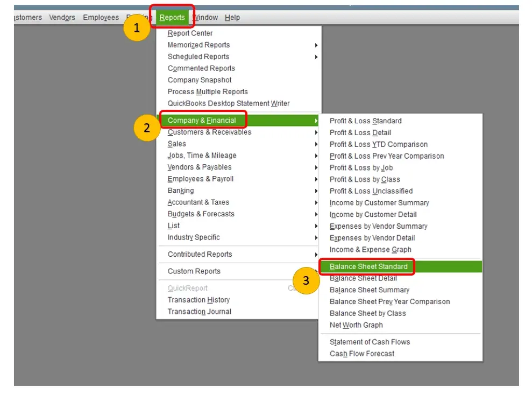Image resolution: width=532 pixels, height=394 pixels.
Task: Expand the Banking reports submenu
Action: [x=238, y=191]
